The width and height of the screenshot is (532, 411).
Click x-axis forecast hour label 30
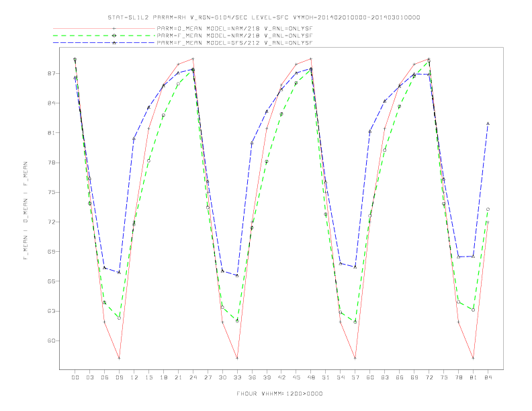[222, 377]
